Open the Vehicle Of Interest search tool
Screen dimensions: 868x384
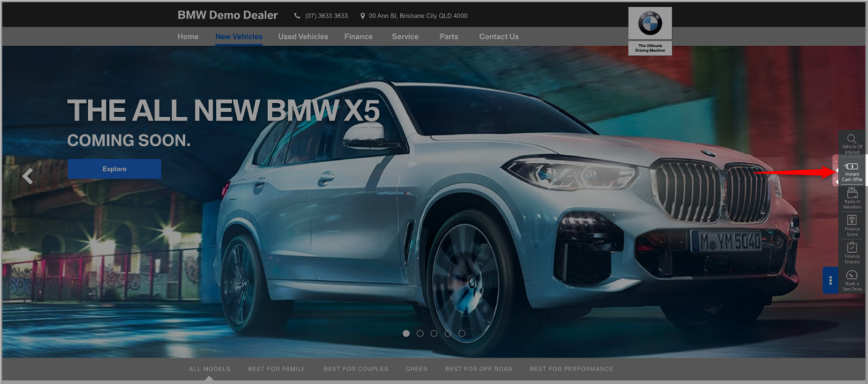click(852, 143)
